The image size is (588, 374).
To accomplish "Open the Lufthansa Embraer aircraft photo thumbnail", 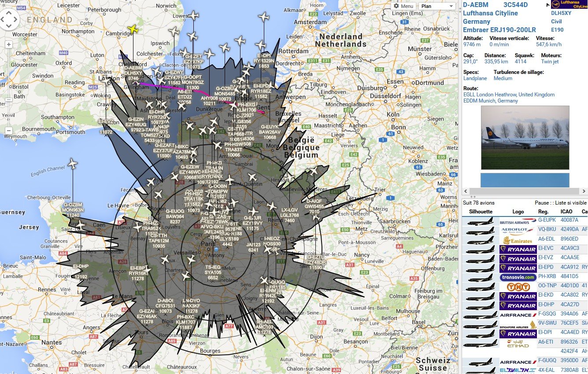I will pos(525,137).
